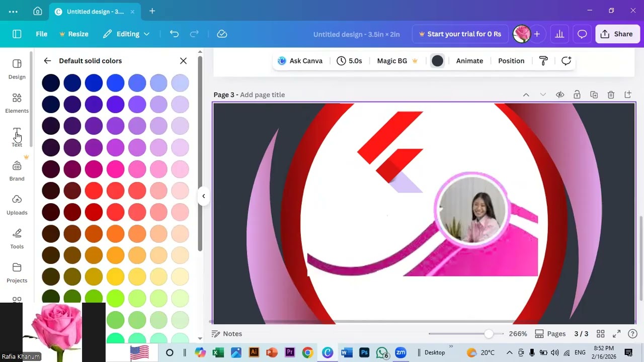This screenshot has height=362, width=644.
Task: Open Zoom from the taskbar
Action: tap(400, 352)
